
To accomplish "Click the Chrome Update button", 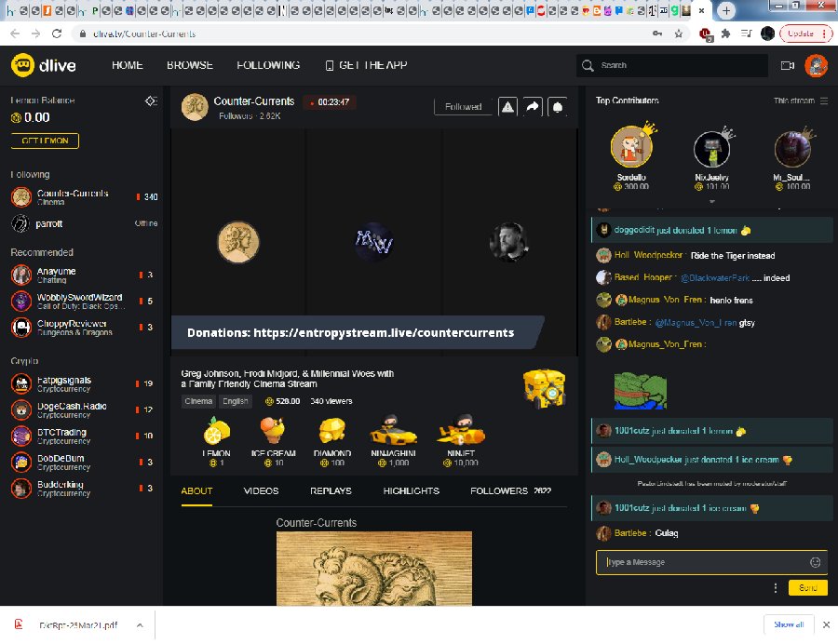I will click(x=806, y=34).
